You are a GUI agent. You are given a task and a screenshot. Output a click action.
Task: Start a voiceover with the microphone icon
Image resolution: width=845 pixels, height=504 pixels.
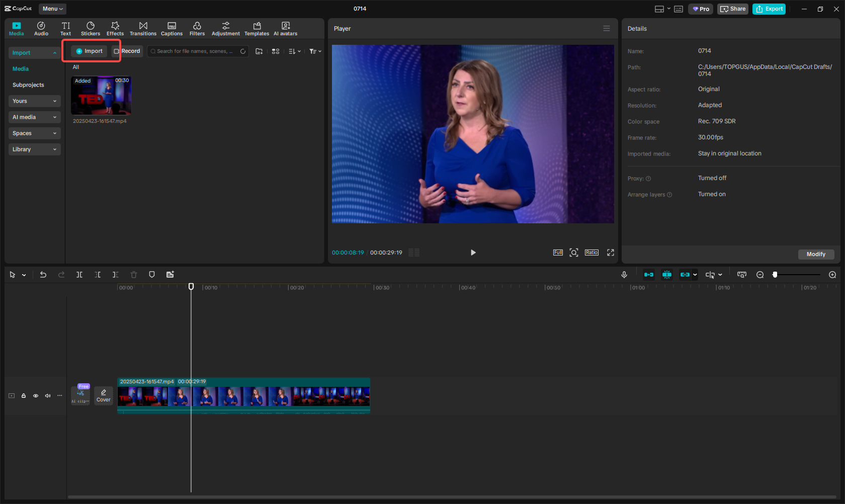pyautogui.click(x=624, y=275)
